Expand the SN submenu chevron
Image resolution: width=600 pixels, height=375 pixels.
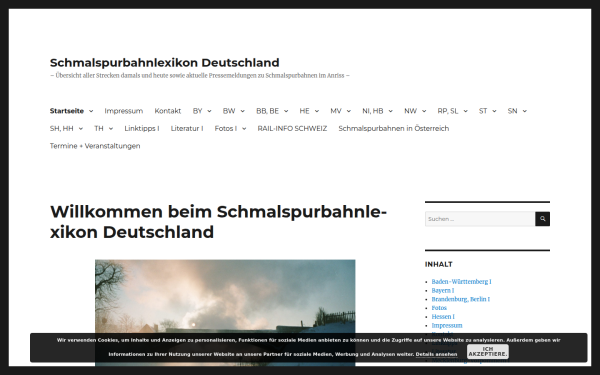(525, 111)
